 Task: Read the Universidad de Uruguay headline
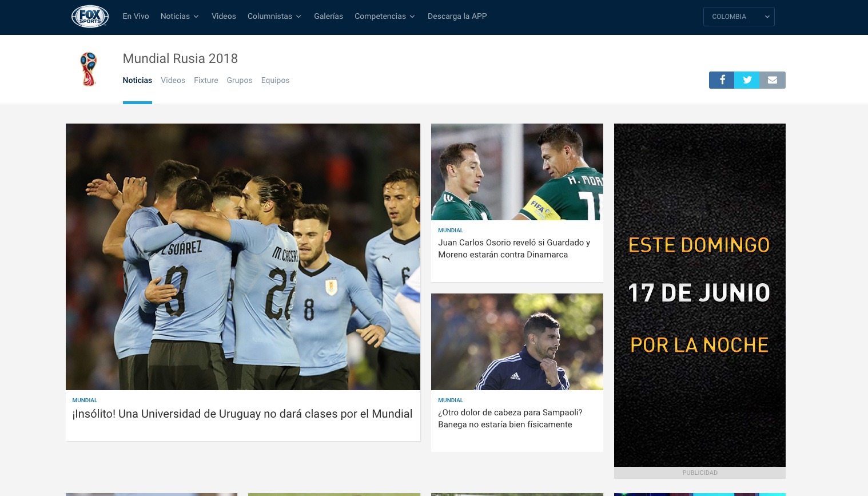point(242,414)
